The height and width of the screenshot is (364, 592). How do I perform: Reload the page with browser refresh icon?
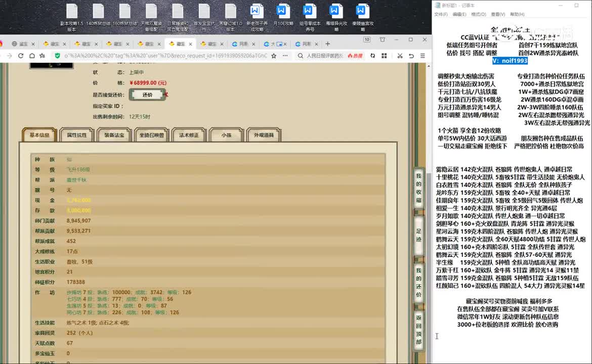[x=20, y=56]
